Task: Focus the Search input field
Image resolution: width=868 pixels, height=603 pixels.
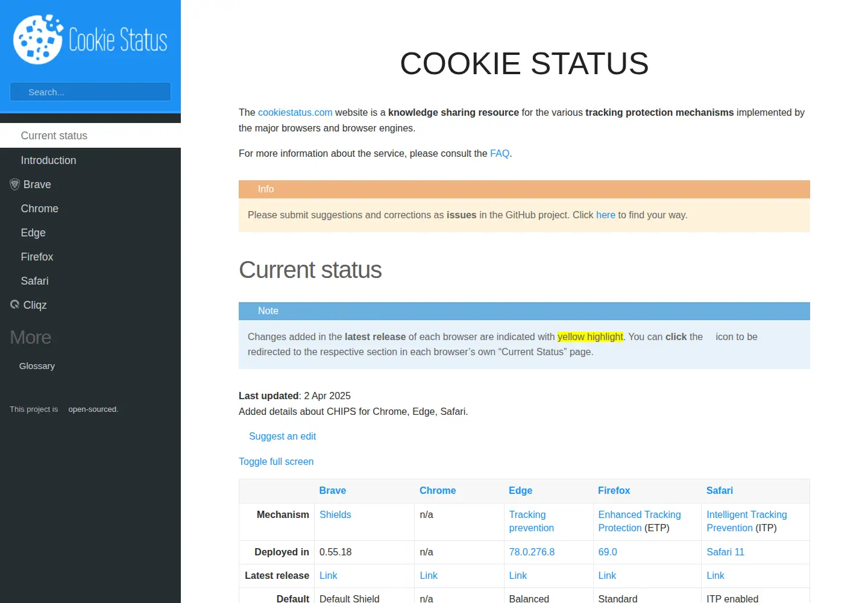Action: (90, 92)
